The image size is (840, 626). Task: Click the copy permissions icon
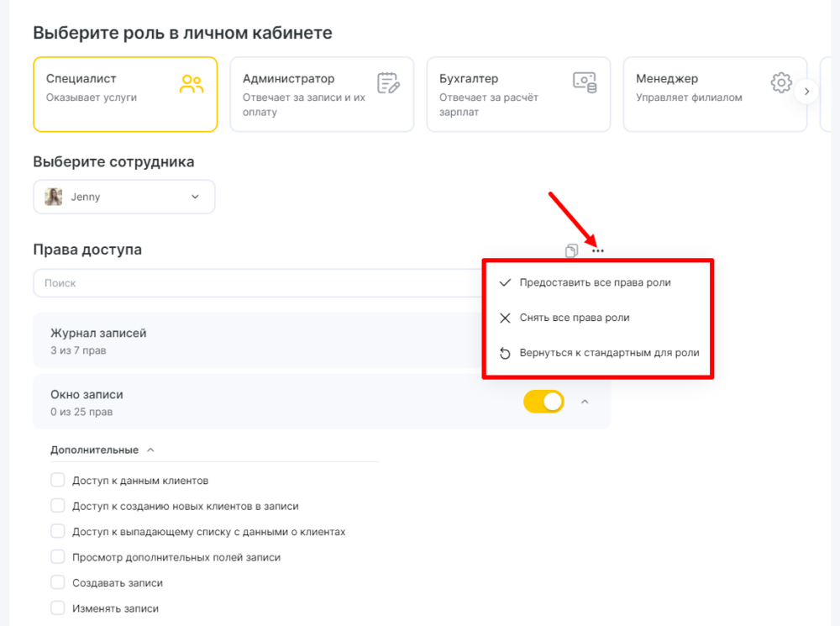571,250
